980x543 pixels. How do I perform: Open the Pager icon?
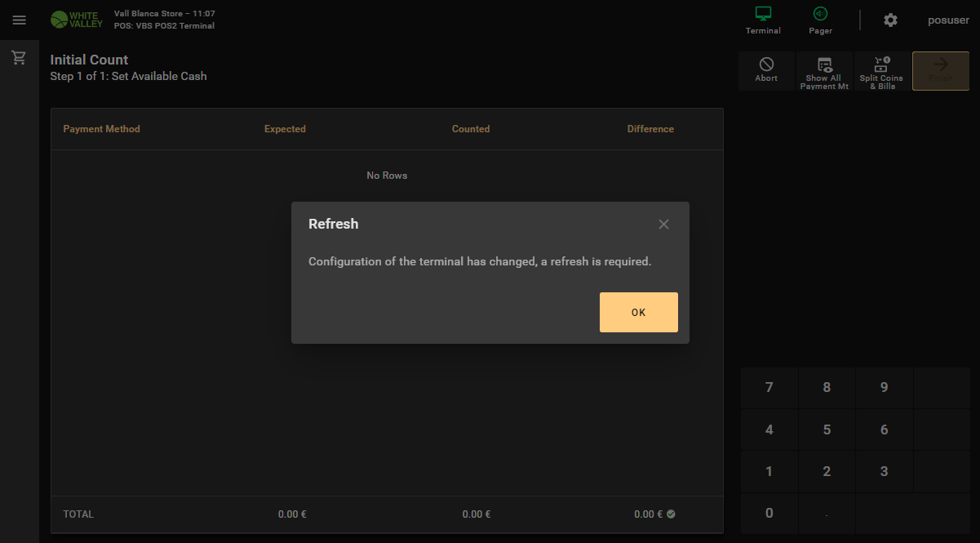[x=820, y=20]
